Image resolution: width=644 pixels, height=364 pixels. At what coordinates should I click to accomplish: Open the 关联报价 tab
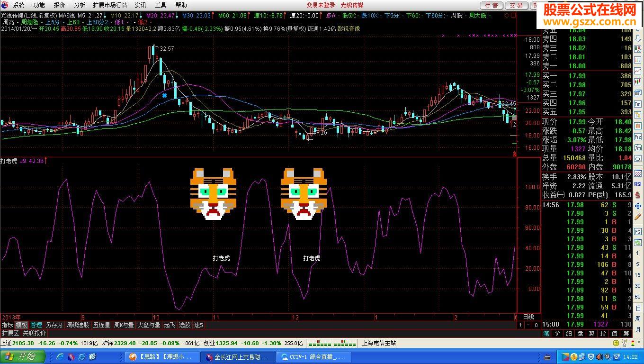pyautogui.click(x=35, y=333)
